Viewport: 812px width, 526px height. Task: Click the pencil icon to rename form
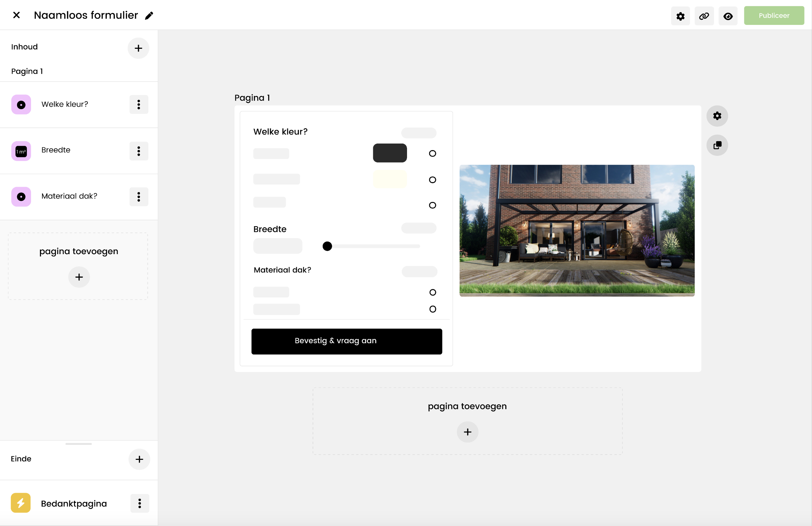point(149,16)
